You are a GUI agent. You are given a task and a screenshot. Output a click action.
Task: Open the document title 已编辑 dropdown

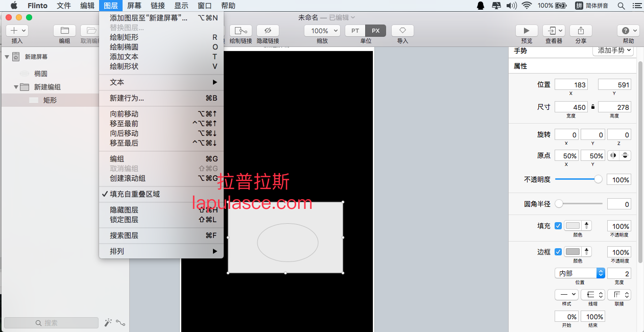342,17
